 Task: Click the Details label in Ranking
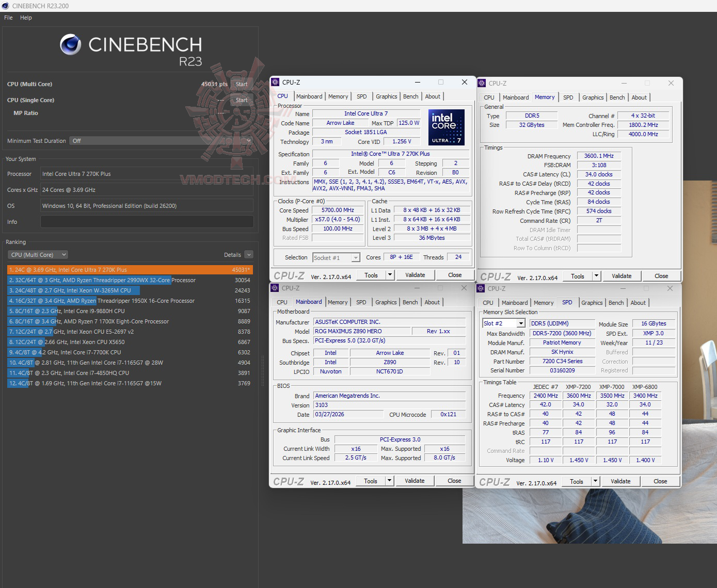(232, 255)
